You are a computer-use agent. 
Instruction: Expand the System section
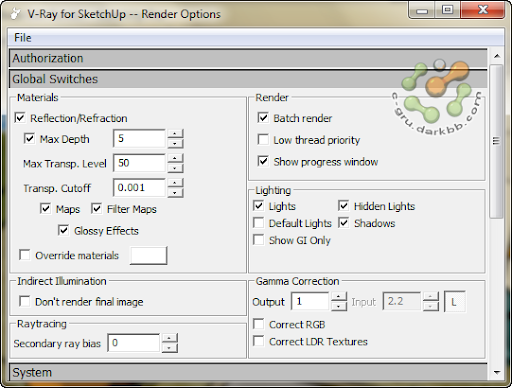[x=248, y=372]
